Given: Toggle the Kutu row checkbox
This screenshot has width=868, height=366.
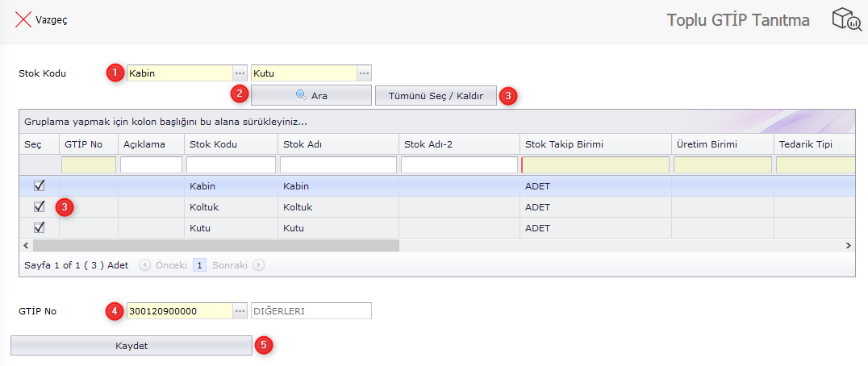Looking at the screenshot, I should (39, 227).
